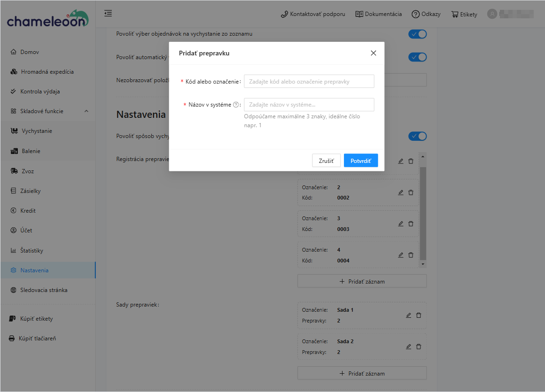Open the Dokumentácia link in header
The image size is (545, 392).
click(379, 14)
